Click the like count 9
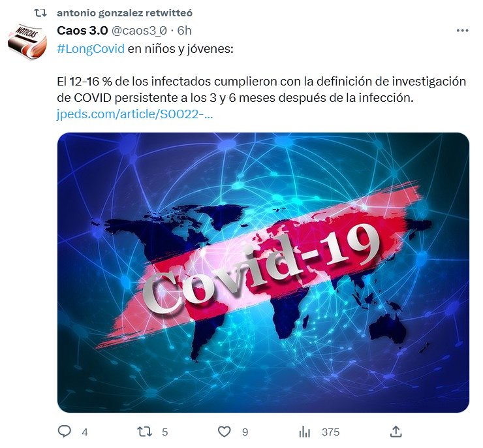The height and width of the screenshot is (448, 483). coord(245,432)
